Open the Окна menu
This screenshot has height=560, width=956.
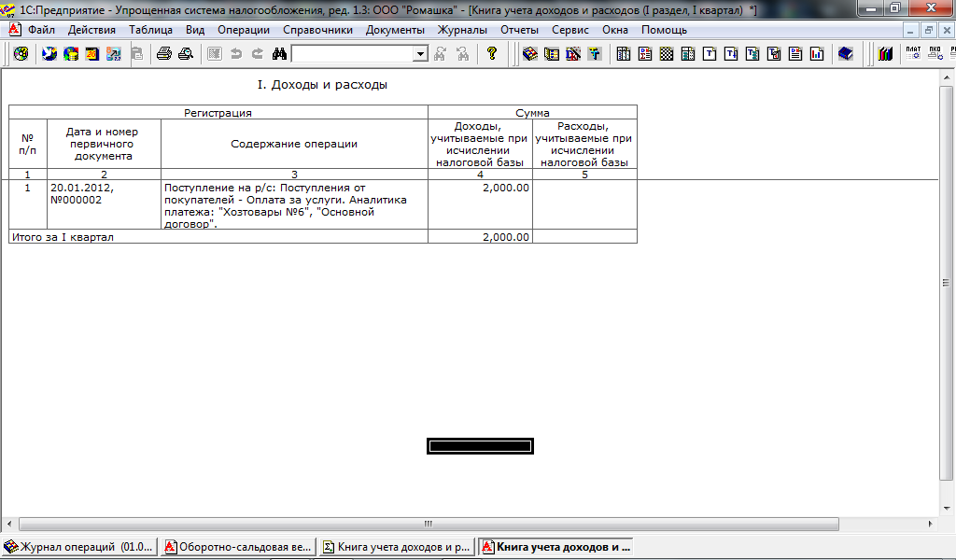tap(615, 30)
